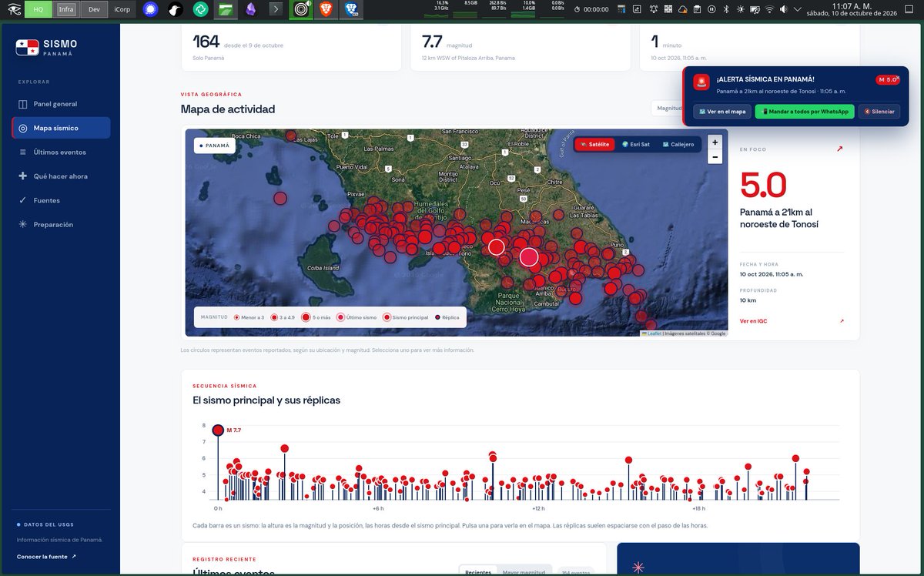The height and width of the screenshot is (576, 924).
Task: Switch to iCorp virtual desktop
Action: 122,9
